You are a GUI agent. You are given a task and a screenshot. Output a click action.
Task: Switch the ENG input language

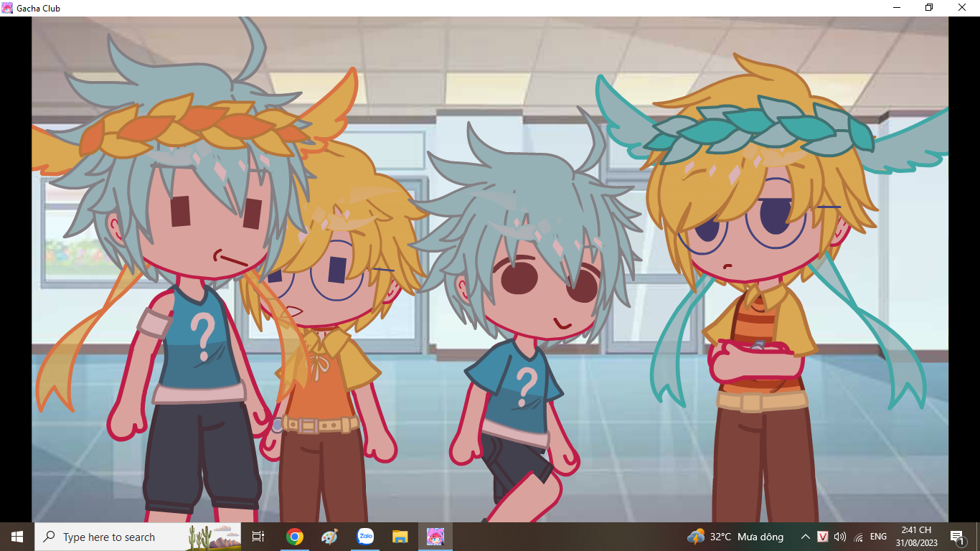coord(878,537)
